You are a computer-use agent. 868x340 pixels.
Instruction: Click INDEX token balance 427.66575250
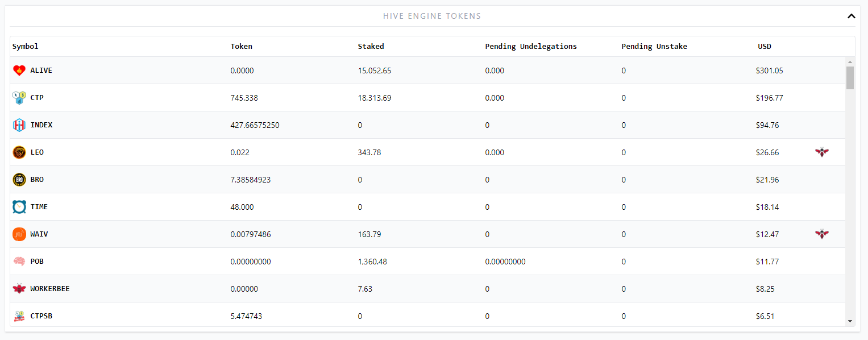[255, 125]
